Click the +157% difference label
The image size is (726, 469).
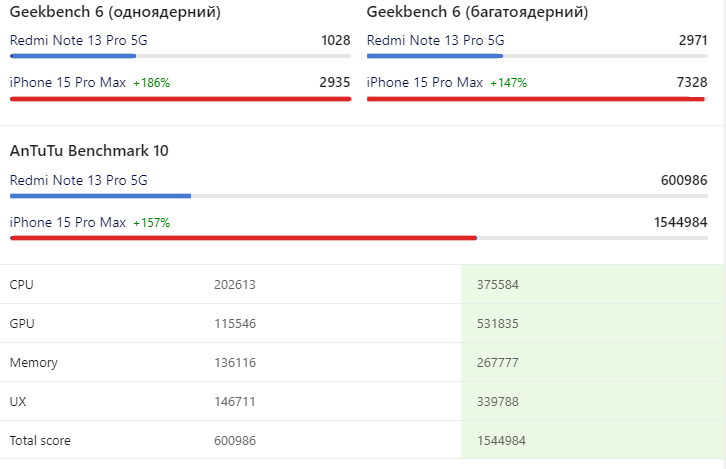tap(152, 223)
